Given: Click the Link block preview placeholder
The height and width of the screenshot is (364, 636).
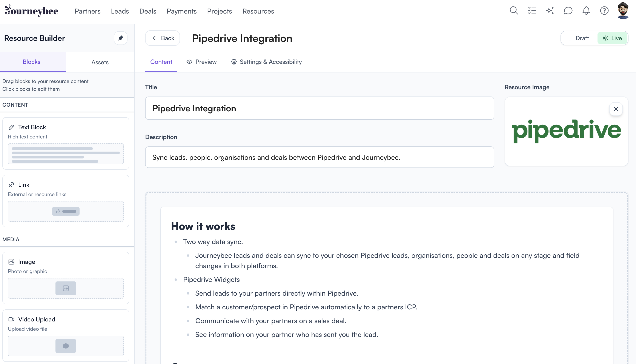Looking at the screenshot, I should pyautogui.click(x=66, y=211).
